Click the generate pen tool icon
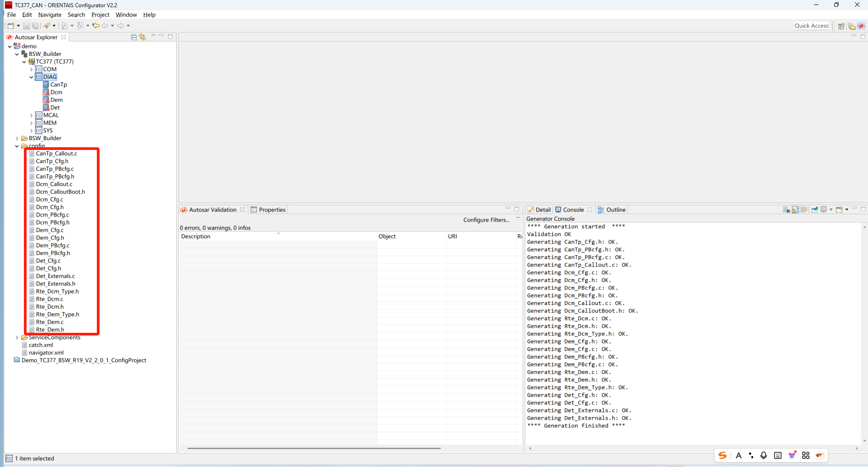This screenshot has width=868, height=467. (x=46, y=26)
